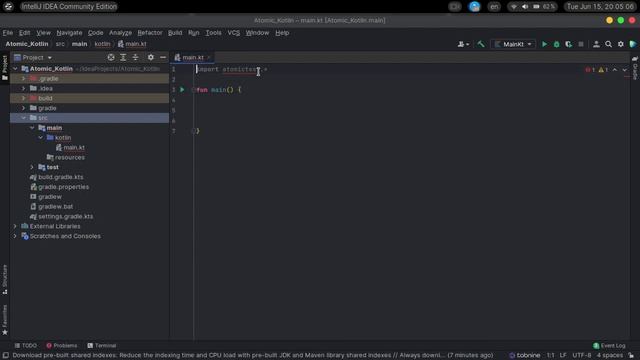Image resolution: width=640 pixels, height=360 pixels.
Task: Click the Stop process icon
Action: [581, 44]
